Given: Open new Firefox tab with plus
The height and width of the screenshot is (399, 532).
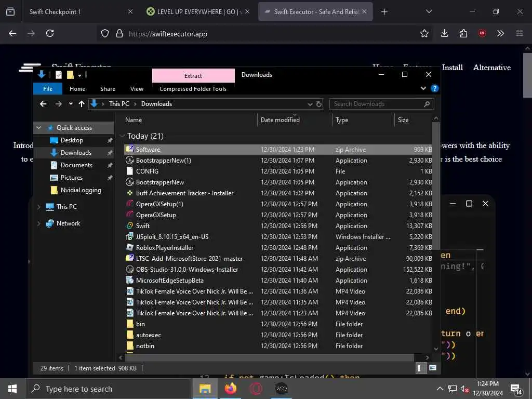Looking at the screenshot, I should (x=384, y=12).
